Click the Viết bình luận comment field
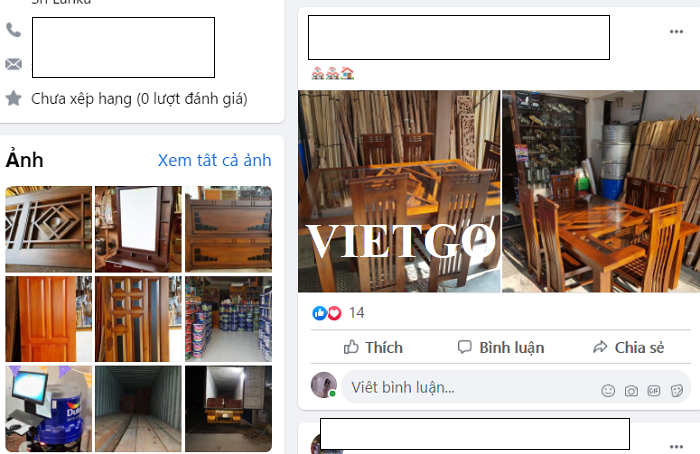Image resolution: width=700 pixels, height=454 pixels. (469, 387)
